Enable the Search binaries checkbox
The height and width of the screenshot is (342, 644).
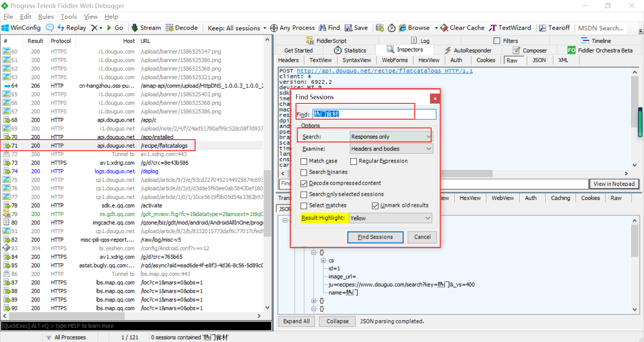pyautogui.click(x=304, y=172)
